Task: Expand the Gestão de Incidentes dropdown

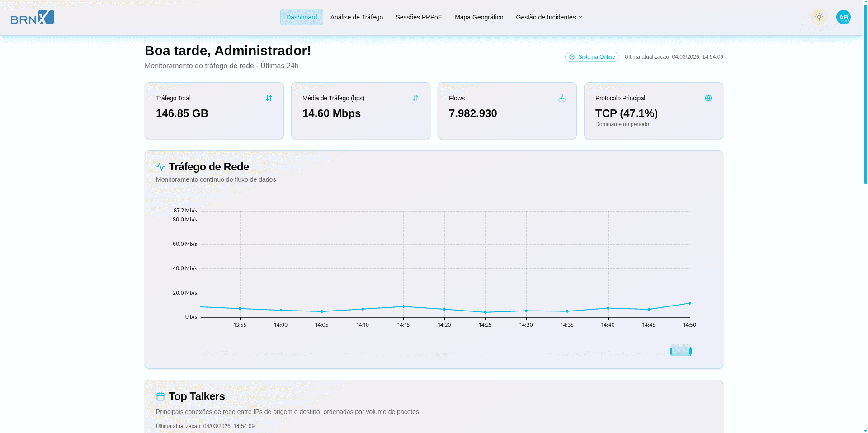Action: (x=549, y=17)
